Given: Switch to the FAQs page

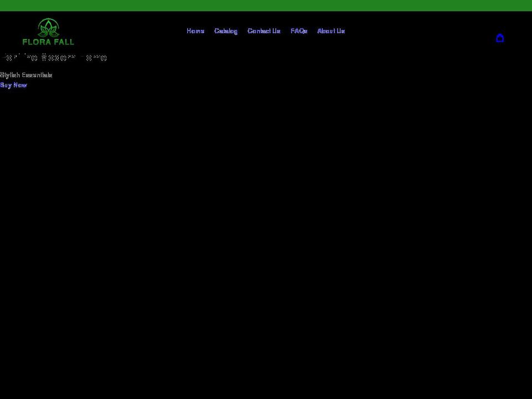Looking at the screenshot, I should click(x=299, y=31).
